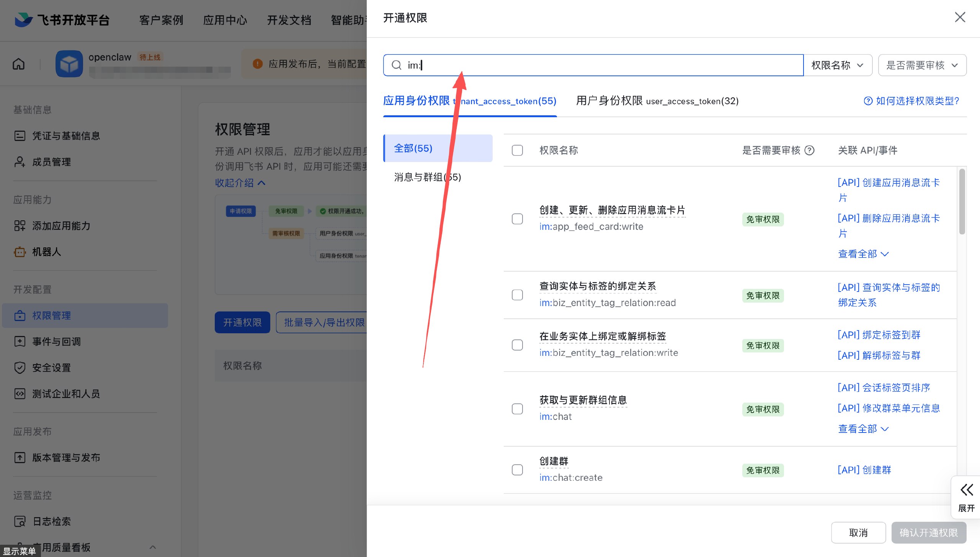980x557 pixels.
Task: Click 免审权限 tag in im:chat row
Action: (x=763, y=409)
